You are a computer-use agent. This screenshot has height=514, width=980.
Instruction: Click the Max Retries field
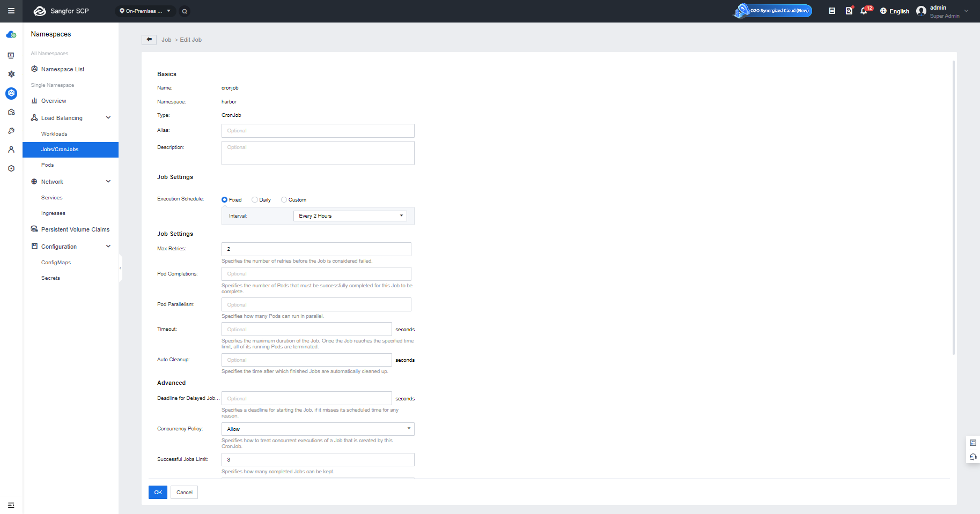(x=316, y=249)
